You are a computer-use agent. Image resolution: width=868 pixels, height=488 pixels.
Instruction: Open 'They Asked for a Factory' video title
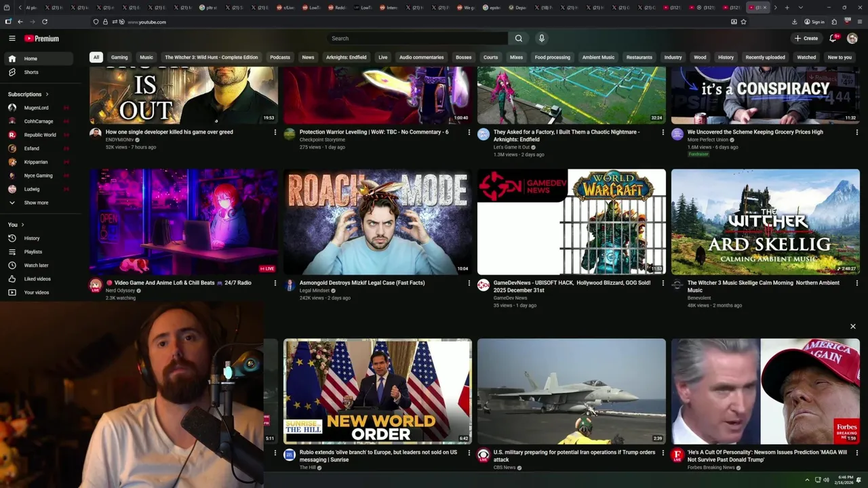566,136
